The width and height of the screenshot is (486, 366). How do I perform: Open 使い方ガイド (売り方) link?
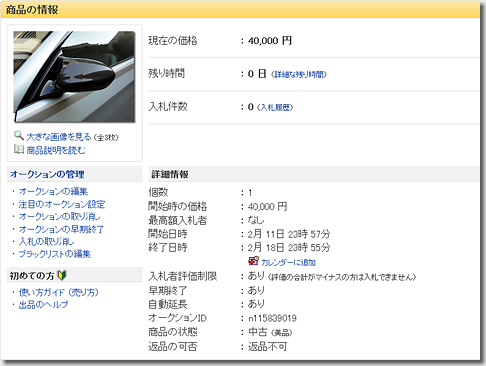59,292
